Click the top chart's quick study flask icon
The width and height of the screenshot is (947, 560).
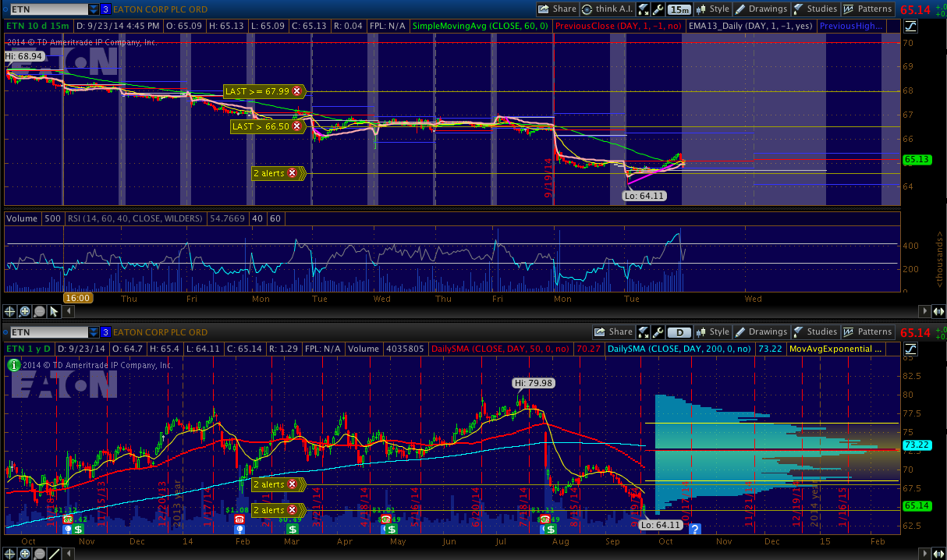(x=644, y=9)
